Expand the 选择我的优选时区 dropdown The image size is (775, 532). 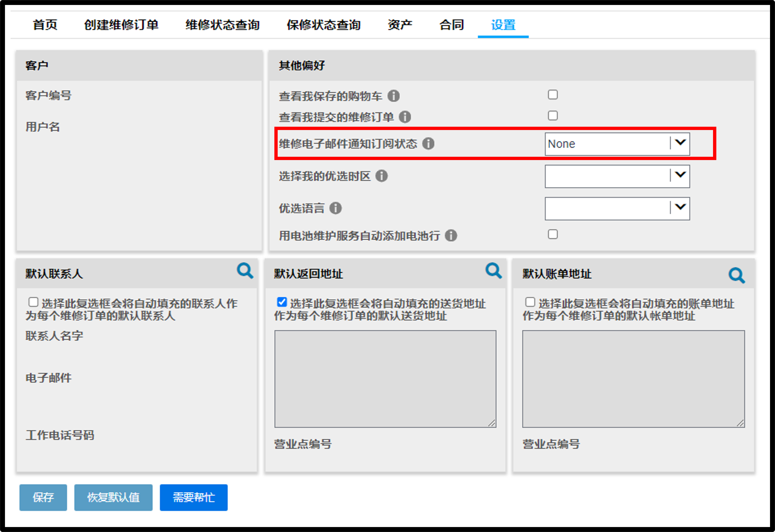617,176
